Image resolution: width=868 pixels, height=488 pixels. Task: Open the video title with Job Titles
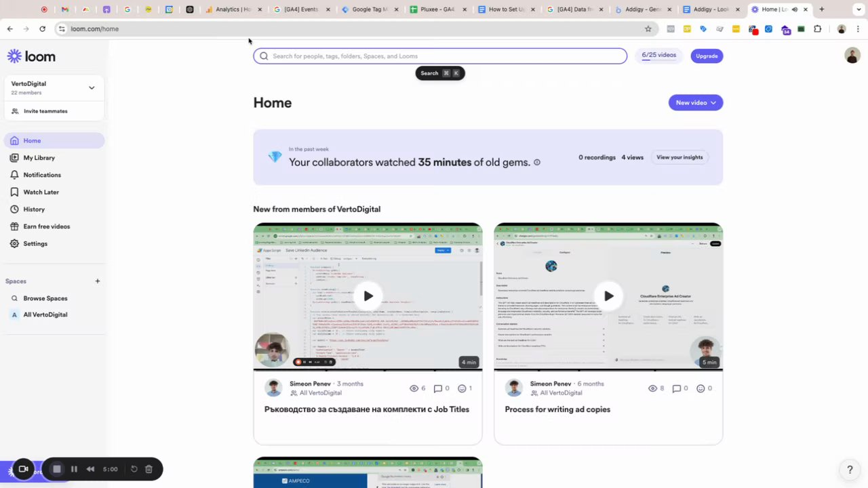pyautogui.click(x=367, y=409)
